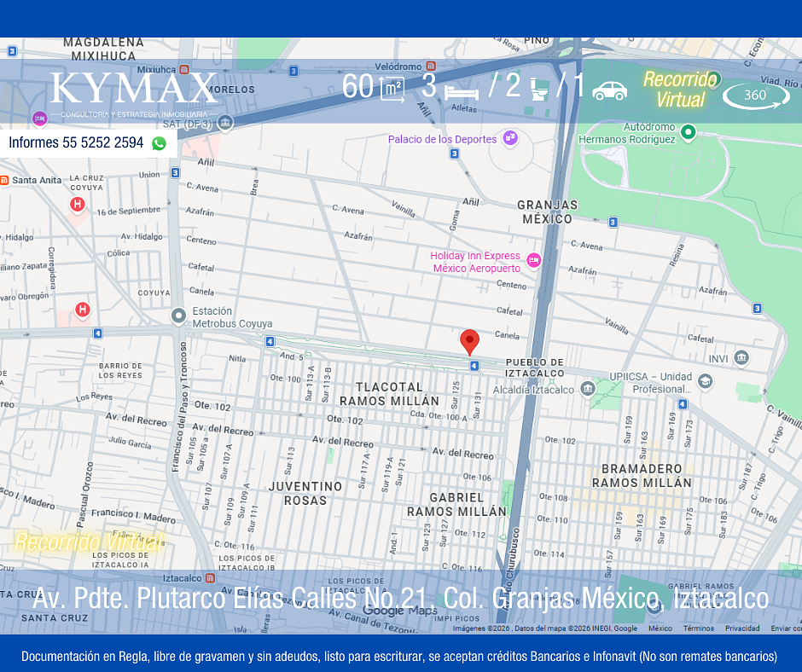Click the SAT (DF 3) government marker
The image size is (802, 672).
coord(225,123)
